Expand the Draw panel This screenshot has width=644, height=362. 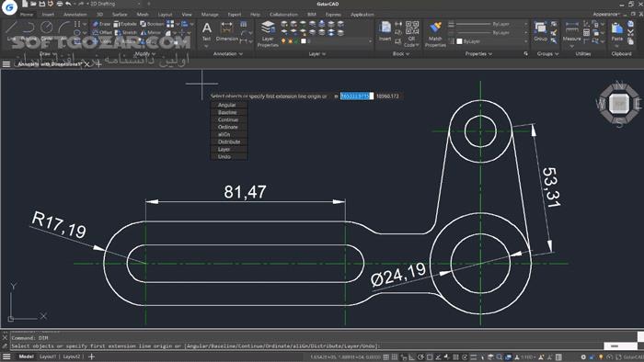tap(49, 53)
